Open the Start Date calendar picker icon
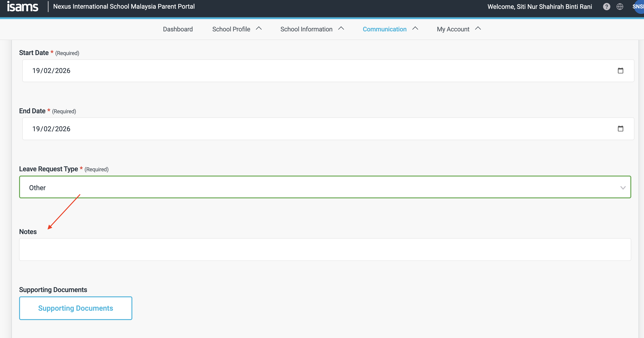 click(x=620, y=71)
